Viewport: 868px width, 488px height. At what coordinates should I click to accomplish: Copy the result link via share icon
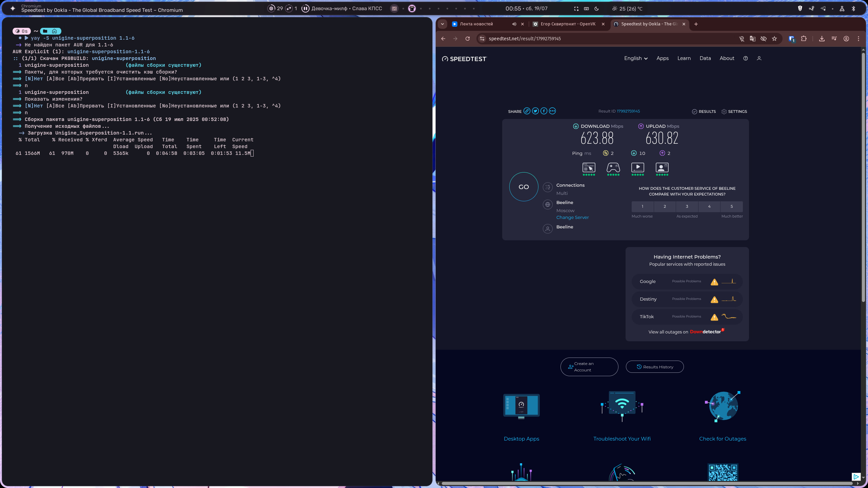pos(527,111)
